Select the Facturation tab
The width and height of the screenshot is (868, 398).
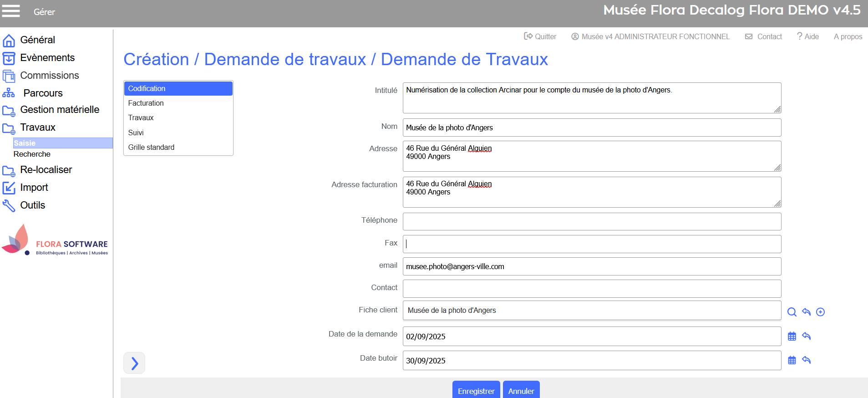146,103
